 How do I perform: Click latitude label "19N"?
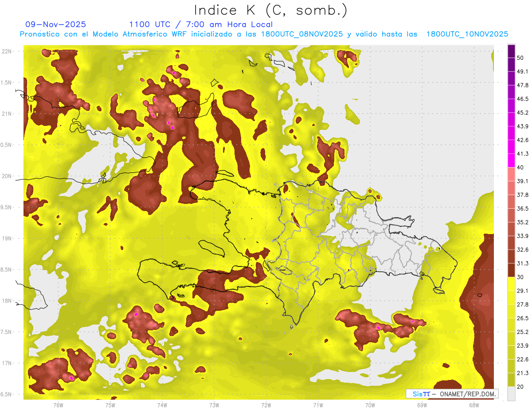pos(7,239)
